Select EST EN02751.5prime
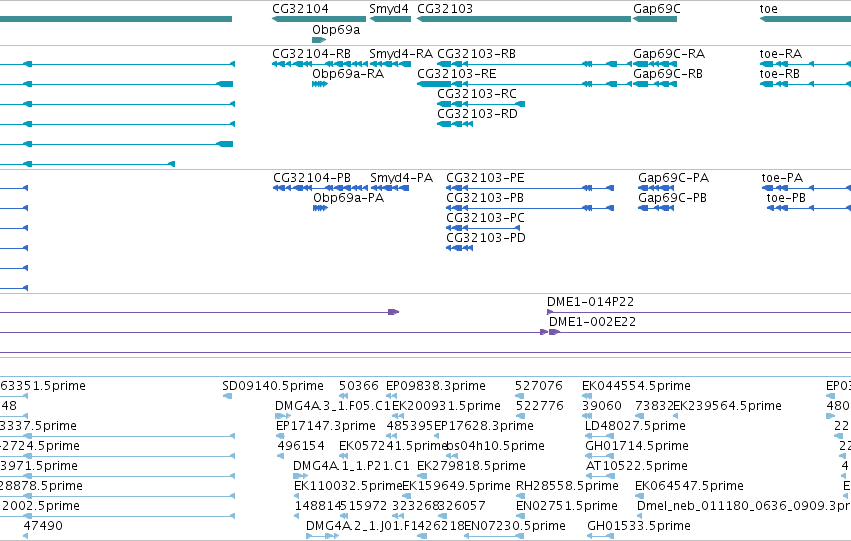851x541 pixels. tap(567, 506)
